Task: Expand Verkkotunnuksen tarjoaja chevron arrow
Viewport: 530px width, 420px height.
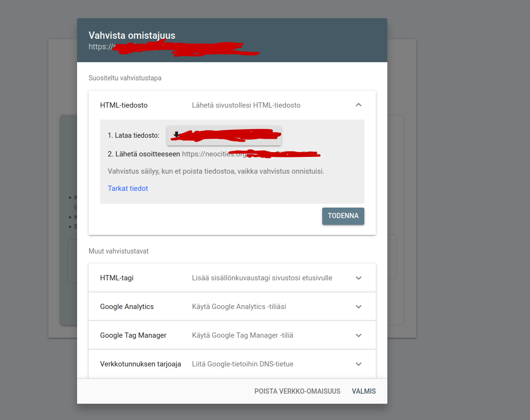Action: click(x=359, y=364)
